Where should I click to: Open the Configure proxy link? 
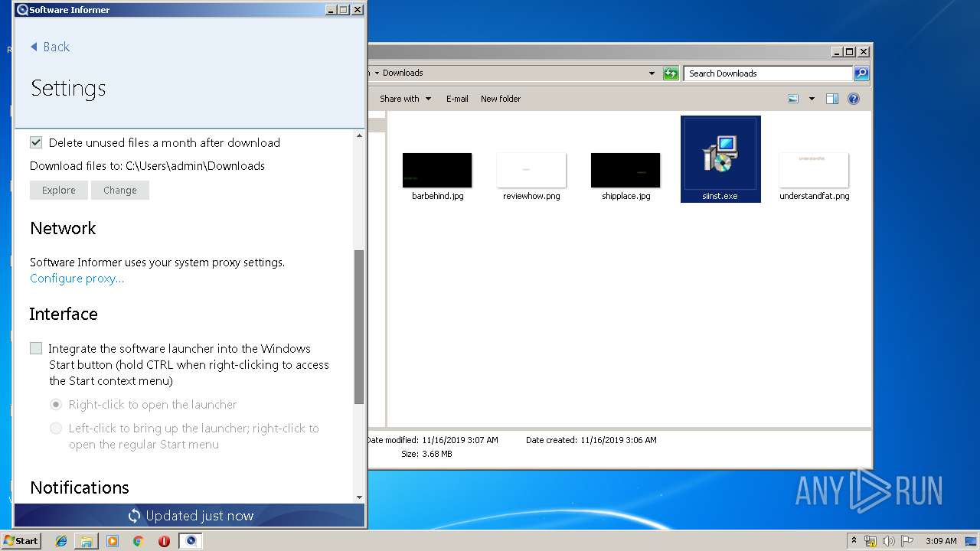click(77, 279)
